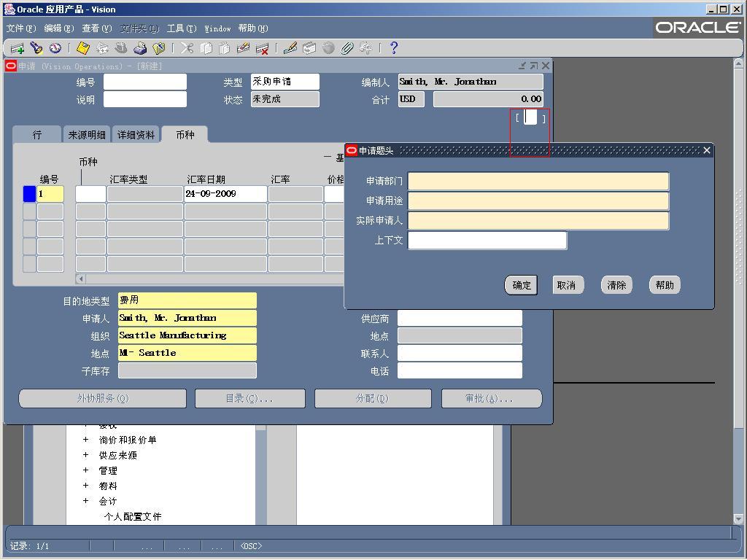This screenshot has width=747, height=560.
Task: Switch to the 行 tab
Action: [x=37, y=135]
